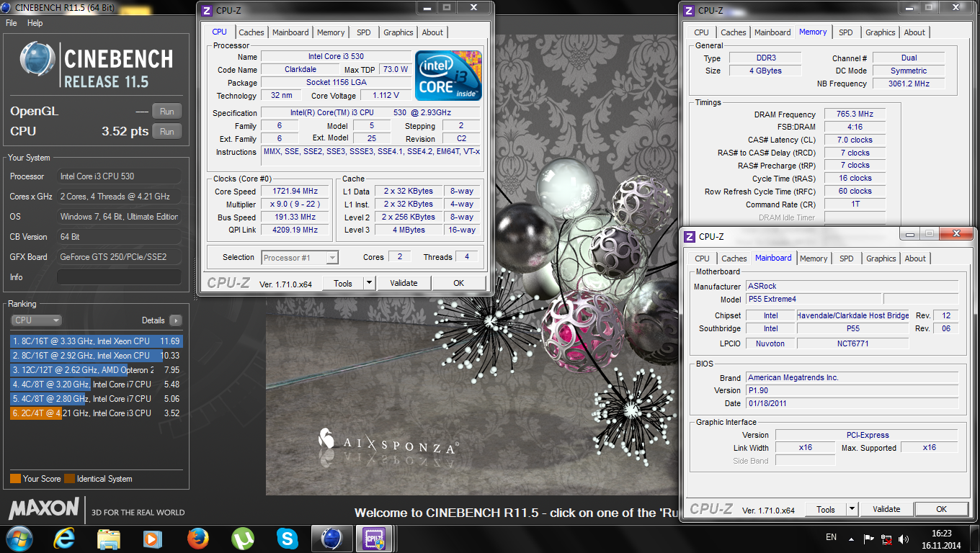Switch to the CPU-Z taskbar icon

(375, 539)
